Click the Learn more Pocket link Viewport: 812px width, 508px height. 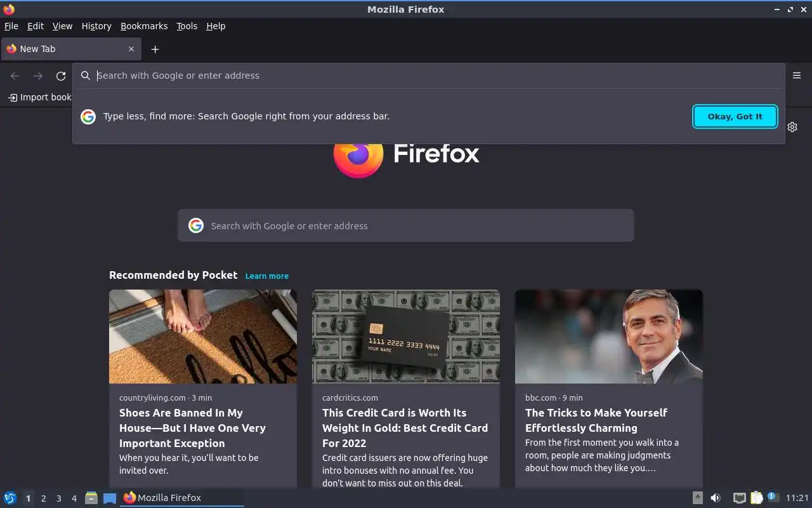[x=267, y=276]
